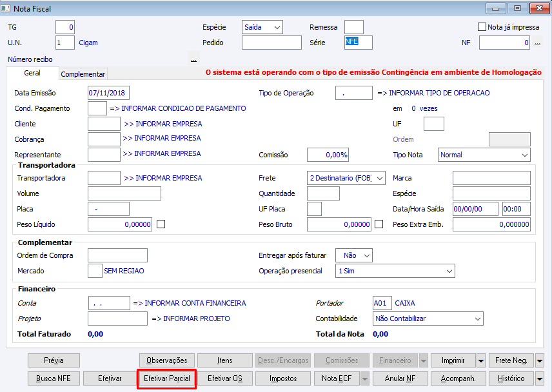Click the Pedido input field

[x=271, y=43]
